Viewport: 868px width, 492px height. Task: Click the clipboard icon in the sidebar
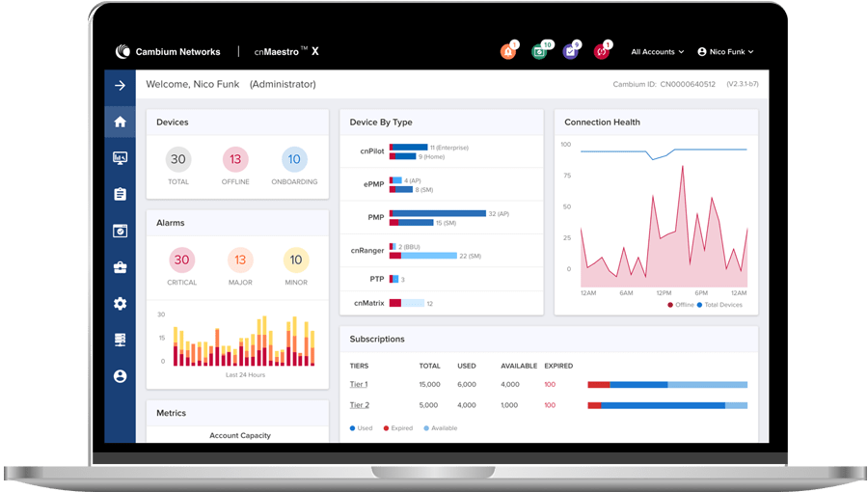coord(120,194)
